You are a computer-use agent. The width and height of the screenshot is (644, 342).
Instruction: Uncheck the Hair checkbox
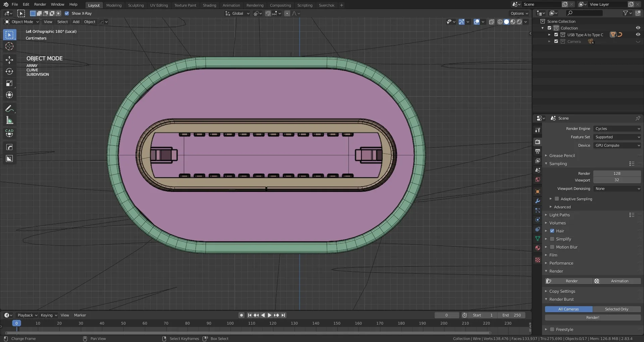552,231
